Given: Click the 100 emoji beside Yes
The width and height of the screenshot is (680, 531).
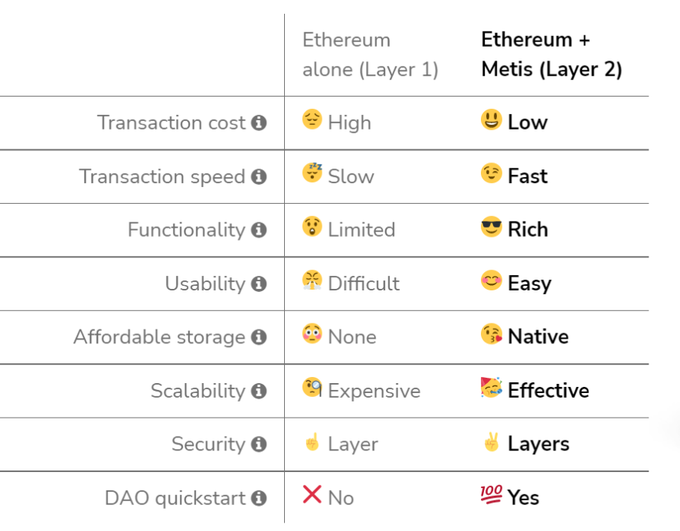Looking at the screenshot, I should tap(491, 495).
